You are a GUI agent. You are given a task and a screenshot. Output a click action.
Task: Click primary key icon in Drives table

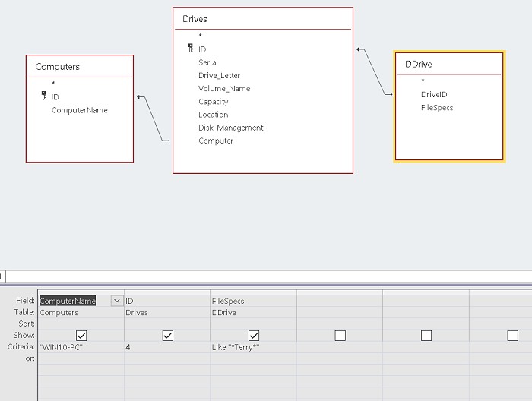point(191,49)
